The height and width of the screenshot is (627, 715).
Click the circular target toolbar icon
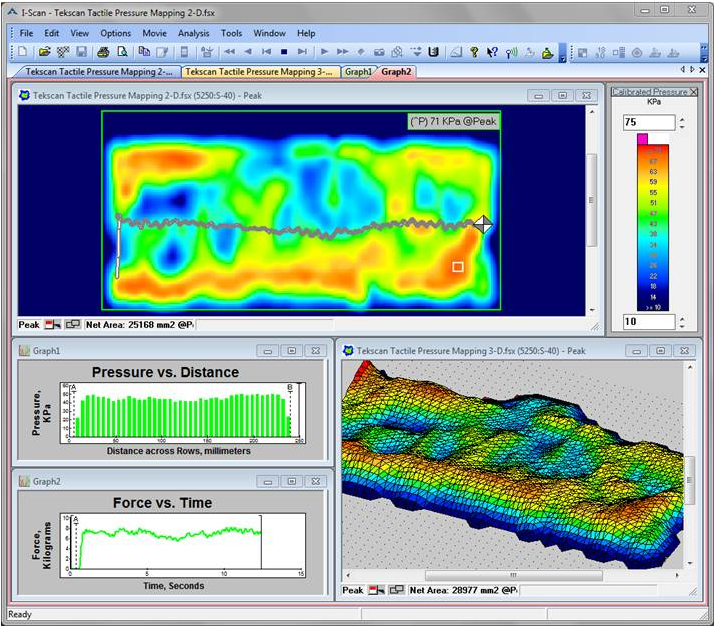coord(637,52)
